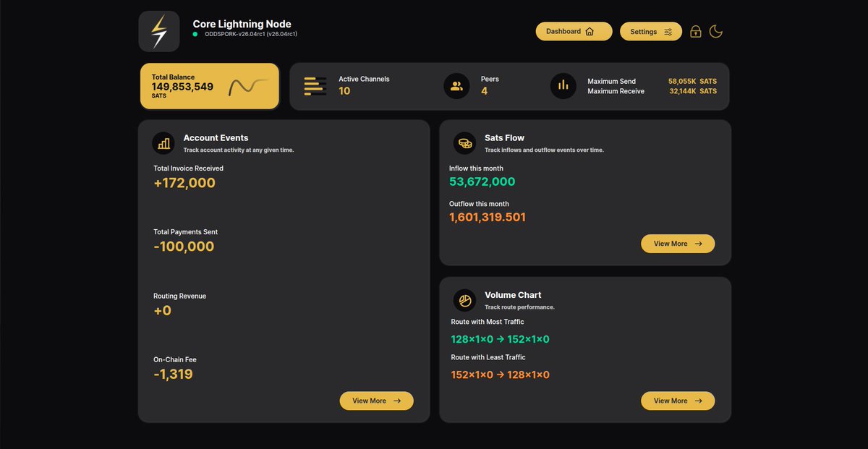Click the Total Balance card
The width and height of the screenshot is (868, 449).
tap(210, 86)
